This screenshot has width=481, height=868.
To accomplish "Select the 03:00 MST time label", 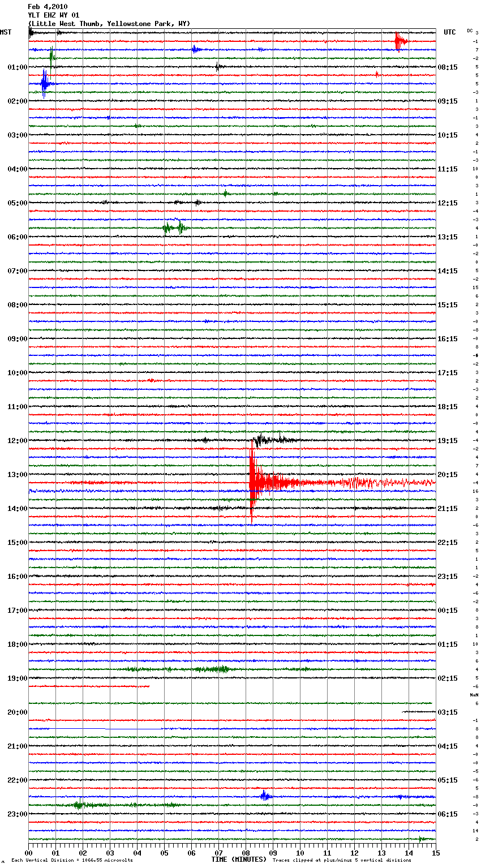I will point(18,135).
